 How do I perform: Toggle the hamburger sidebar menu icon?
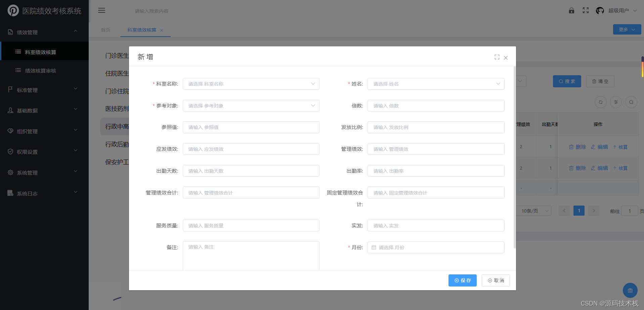101,10
